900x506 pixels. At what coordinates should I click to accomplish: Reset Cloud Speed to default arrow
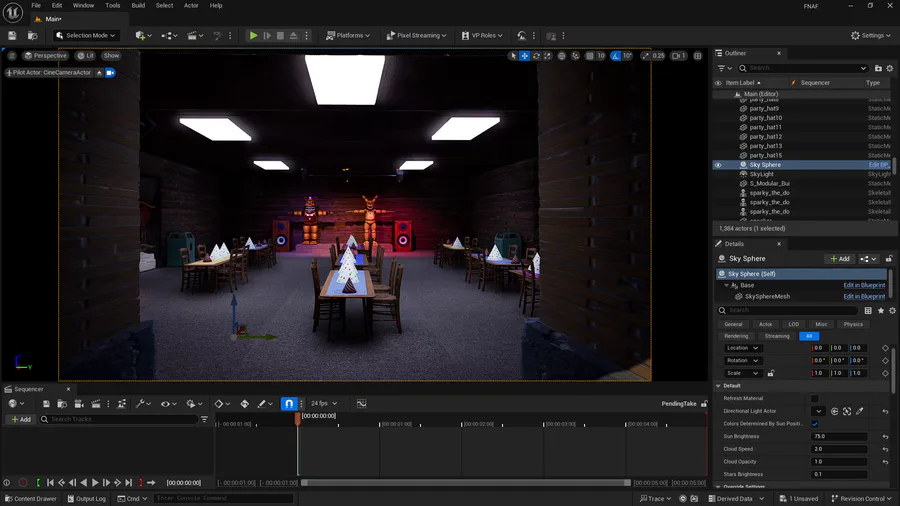pos(885,449)
